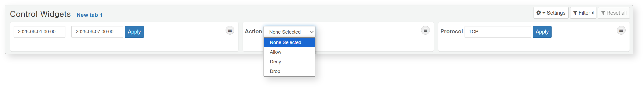Toggle the Filter funnel button
644x88 pixels.
point(583,13)
